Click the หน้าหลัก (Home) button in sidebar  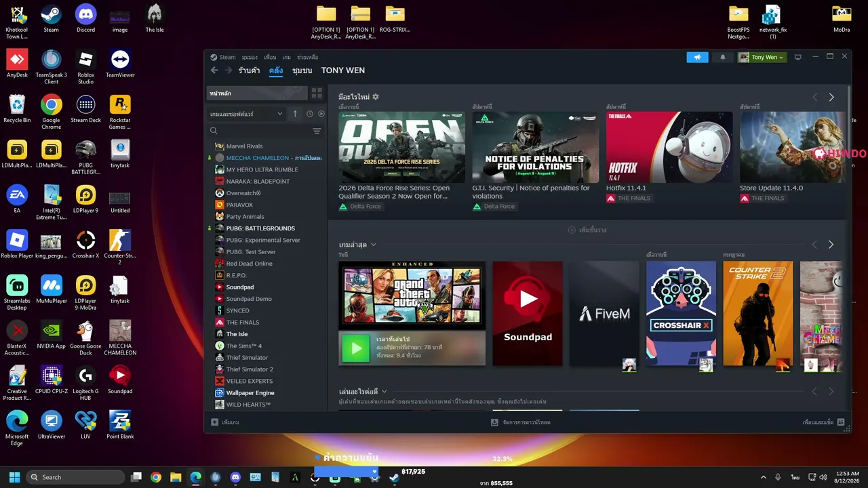[257, 93]
